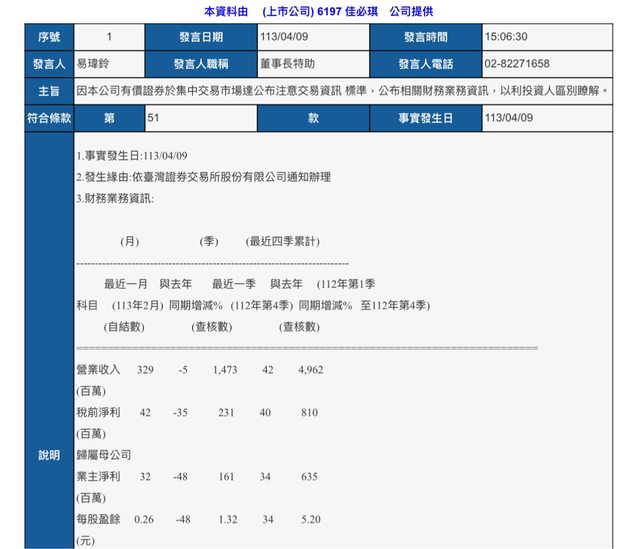Viewport: 640px width, 549px height.
Task: Select the 發言日期 header cell
Action: pos(203,36)
